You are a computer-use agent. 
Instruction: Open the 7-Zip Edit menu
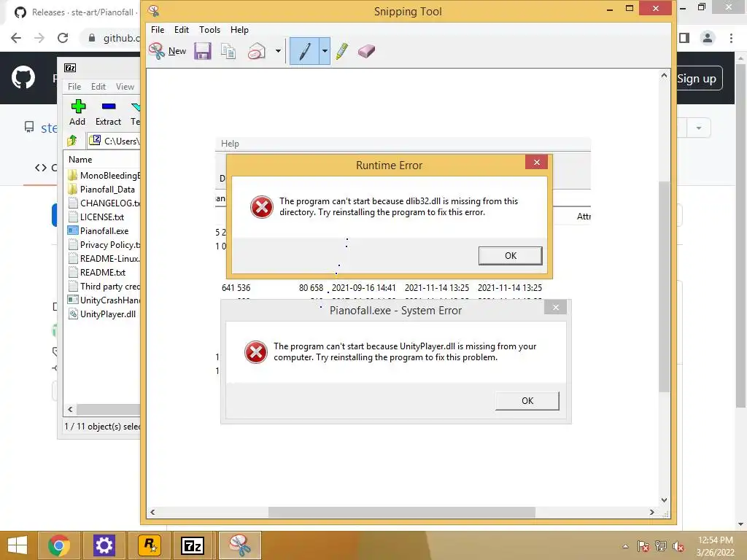(98, 87)
